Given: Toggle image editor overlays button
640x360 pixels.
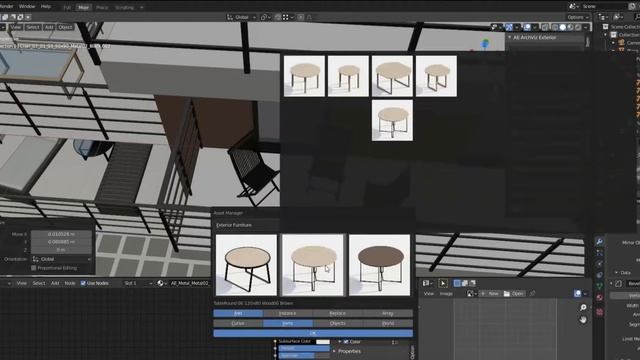Looking at the screenshot, I should (x=578, y=293).
